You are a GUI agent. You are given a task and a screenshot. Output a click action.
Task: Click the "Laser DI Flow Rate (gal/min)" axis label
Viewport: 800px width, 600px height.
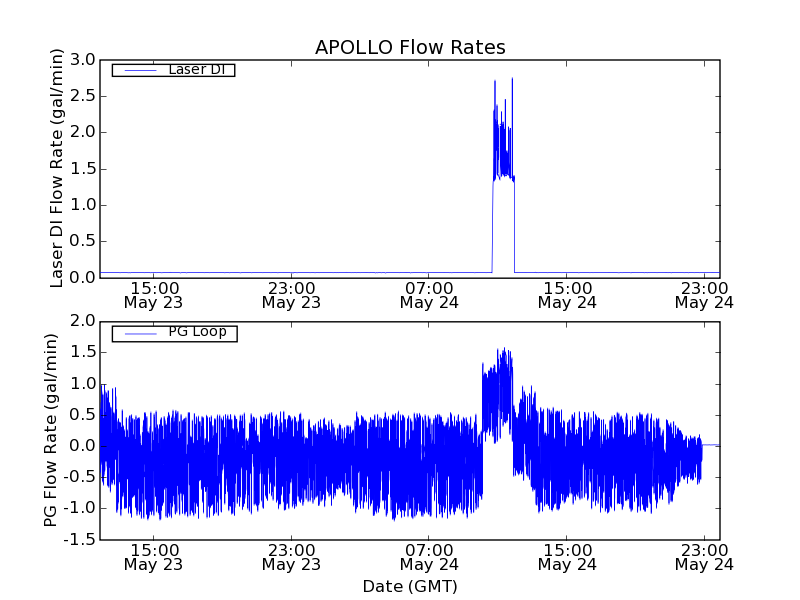point(57,168)
